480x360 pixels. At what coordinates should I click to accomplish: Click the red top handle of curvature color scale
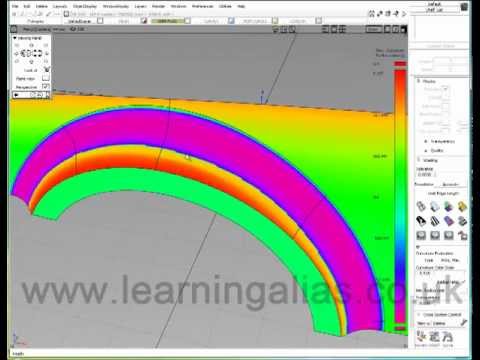(400, 64)
